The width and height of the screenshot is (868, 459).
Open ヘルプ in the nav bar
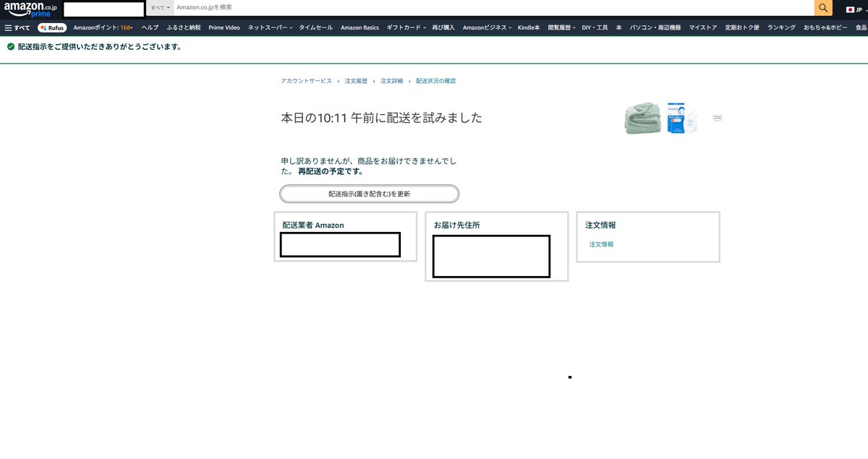pyautogui.click(x=150, y=27)
